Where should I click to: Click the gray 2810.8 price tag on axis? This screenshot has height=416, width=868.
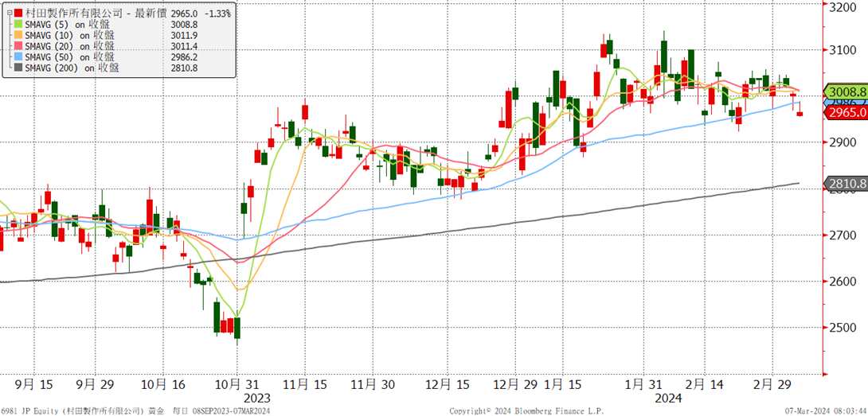847,183
